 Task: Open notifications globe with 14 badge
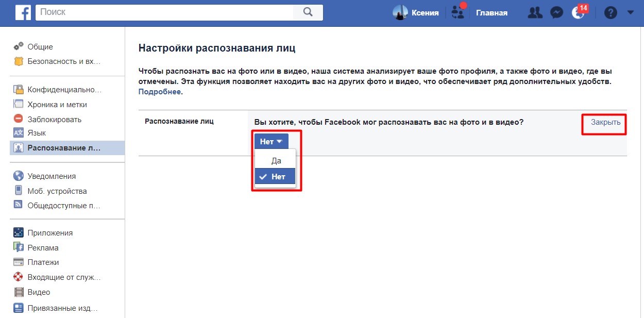[578, 13]
